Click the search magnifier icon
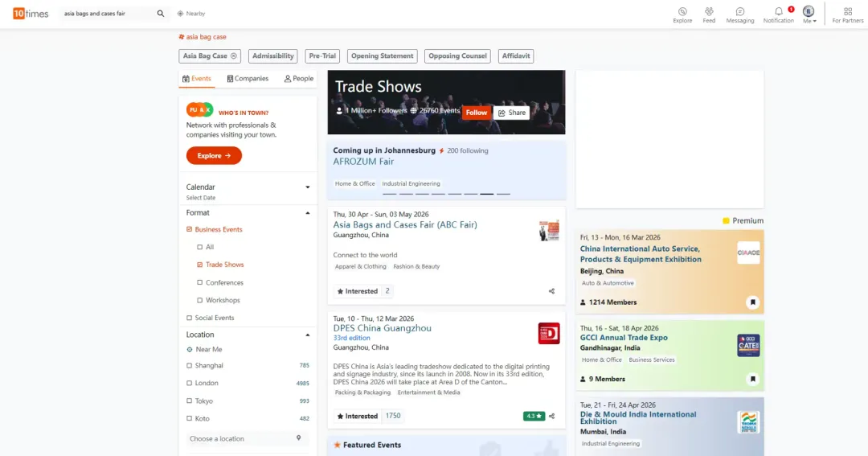Viewport: 868px width, 456px height. (x=161, y=14)
